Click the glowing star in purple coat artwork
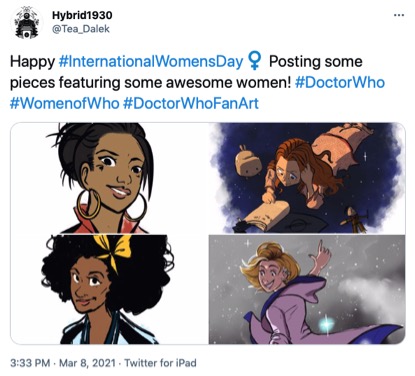 click(x=326, y=324)
